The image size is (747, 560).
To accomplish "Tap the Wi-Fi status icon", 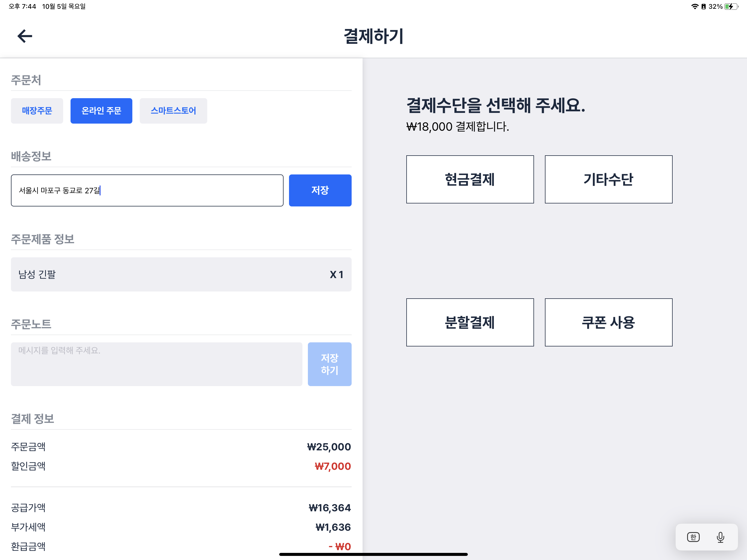I will (x=695, y=6).
